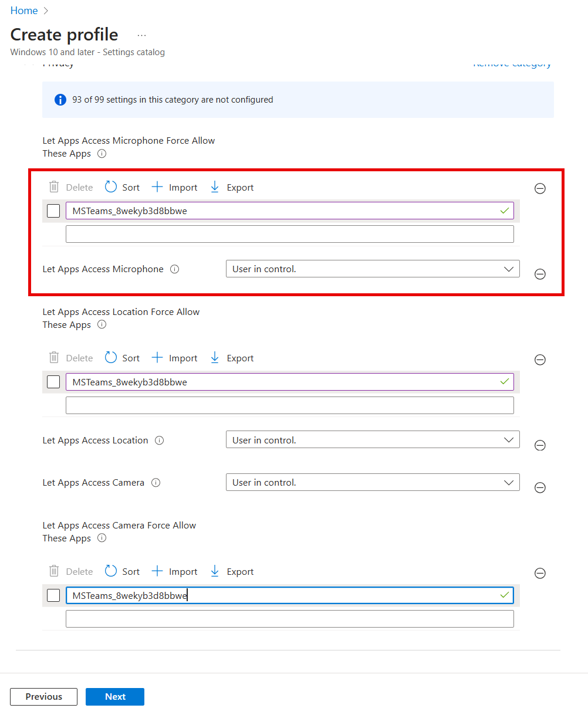Click Sort in Microphone Force Allow toolbar
Screen dimensions: 588x715
point(122,188)
